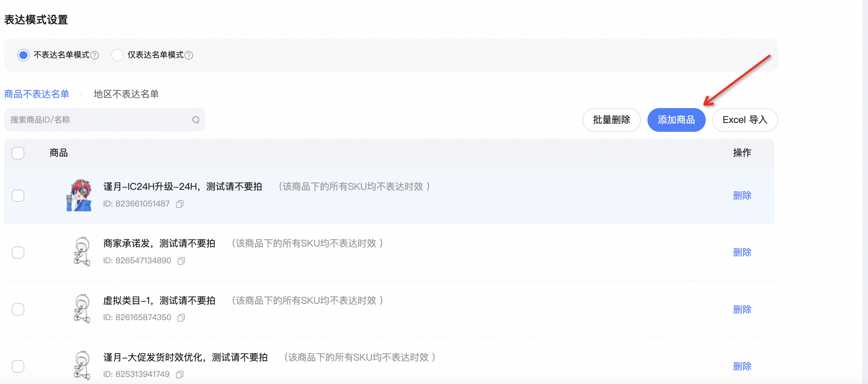Click the 表达模式设置 heading
This screenshot has width=868, height=384.
[36, 20]
